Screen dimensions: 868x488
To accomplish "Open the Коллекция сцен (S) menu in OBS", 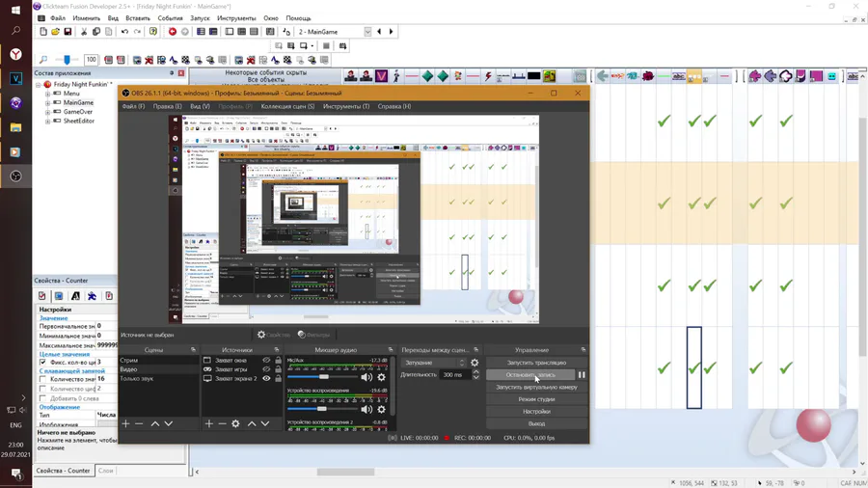I will [x=287, y=106].
